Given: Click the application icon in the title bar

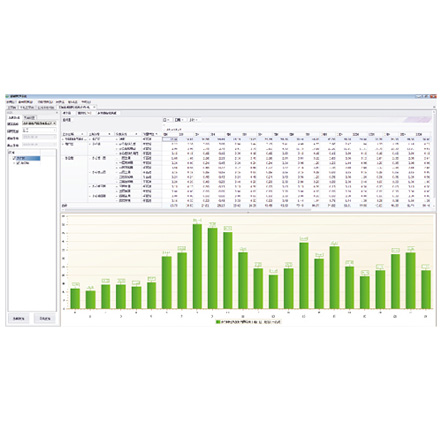Looking at the screenshot, I should (x=7, y=96).
